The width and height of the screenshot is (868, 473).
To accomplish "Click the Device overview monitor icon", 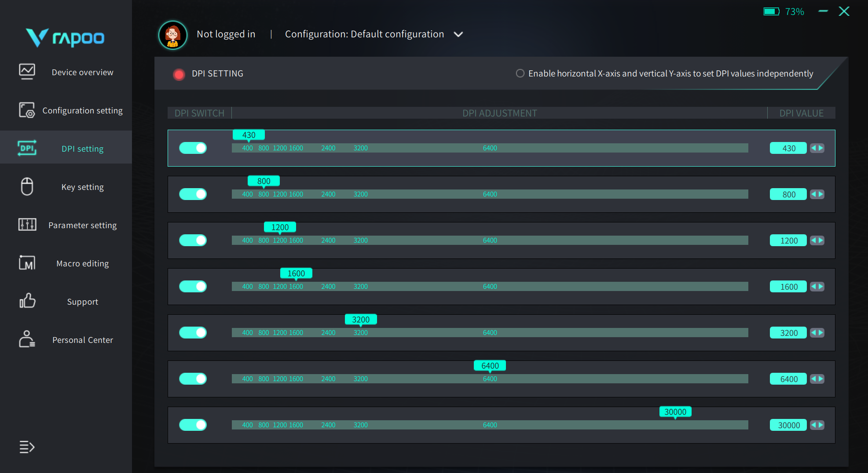I will pos(27,72).
